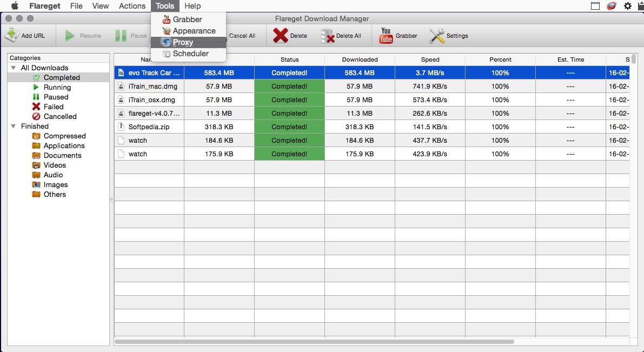Image resolution: width=644 pixels, height=352 pixels.
Task: Click the Completed checkmark icon in sidebar
Action: click(x=36, y=78)
